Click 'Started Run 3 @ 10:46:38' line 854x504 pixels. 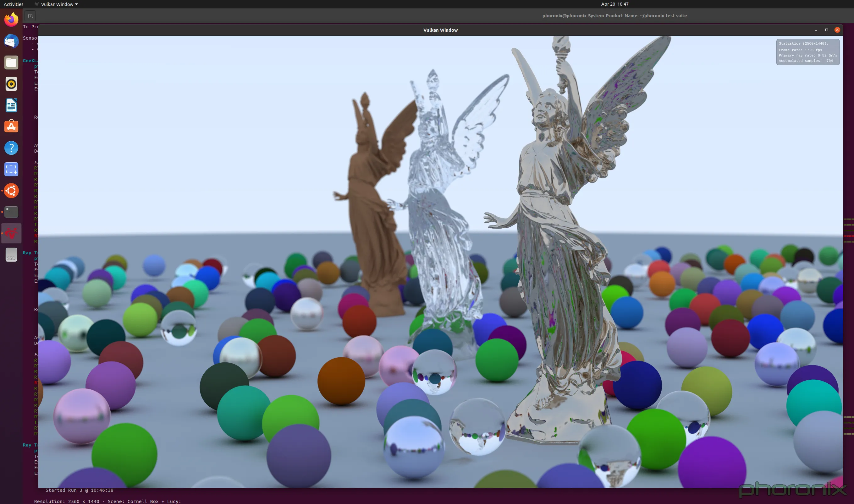(80, 490)
